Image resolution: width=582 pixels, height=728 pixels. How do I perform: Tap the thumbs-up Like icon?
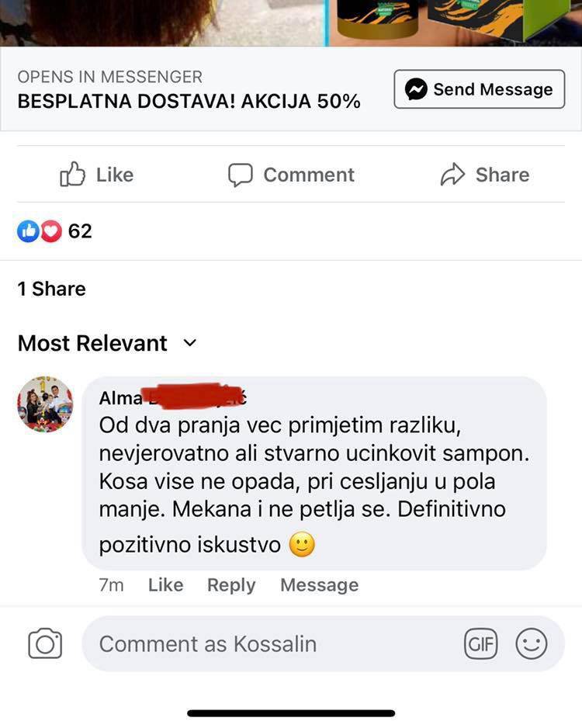[x=72, y=175]
